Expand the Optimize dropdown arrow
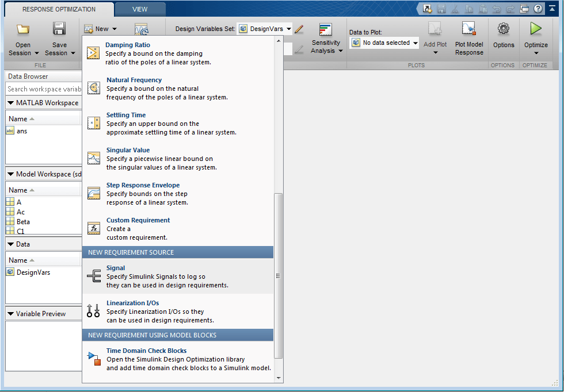Viewport: 564px width, 392px height. point(536,53)
